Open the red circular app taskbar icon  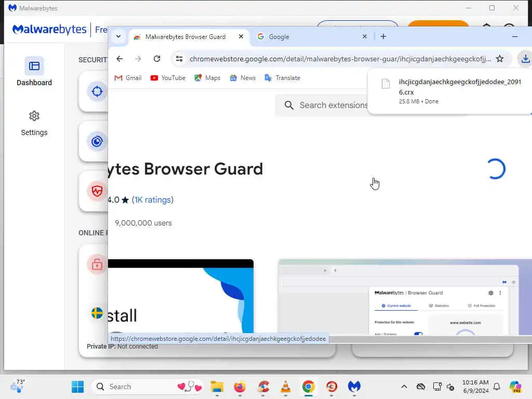331,387
